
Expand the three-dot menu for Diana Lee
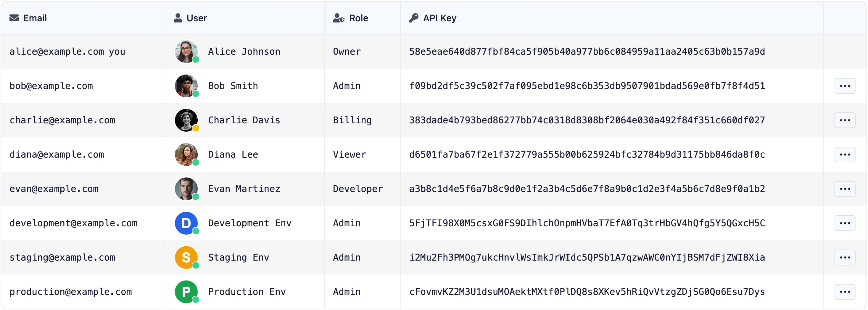pyautogui.click(x=844, y=155)
